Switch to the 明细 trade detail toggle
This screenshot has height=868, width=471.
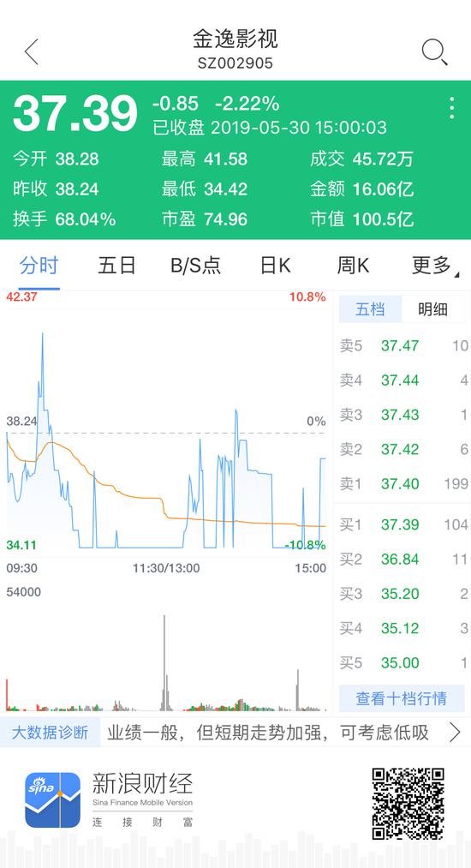point(432,308)
